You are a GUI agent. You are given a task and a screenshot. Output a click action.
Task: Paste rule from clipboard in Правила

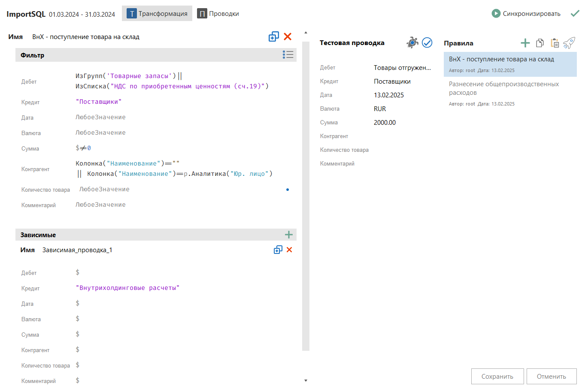coord(555,43)
